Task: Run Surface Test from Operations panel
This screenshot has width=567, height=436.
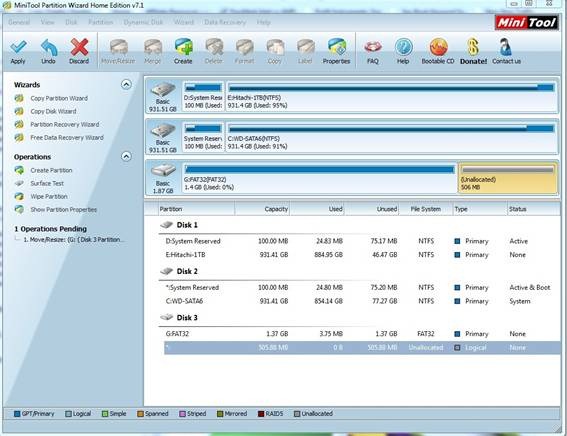Action: (x=47, y=183)
